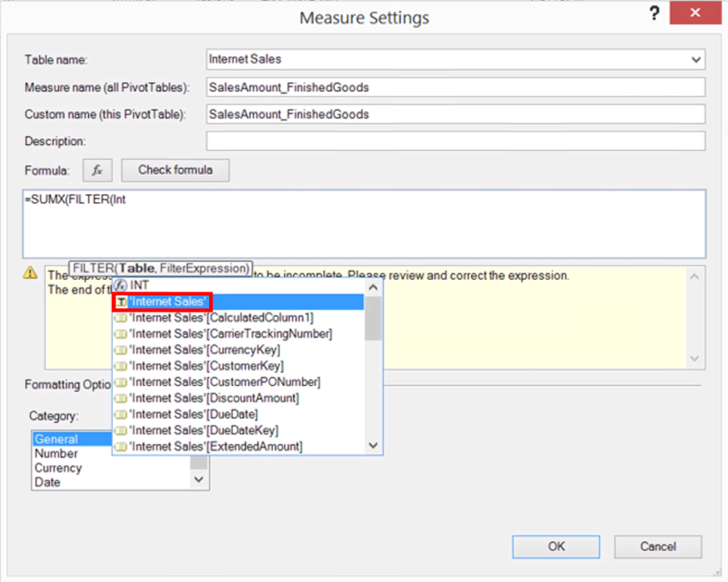Choose 'Internet Sales' table from autocomplete list

pos(168,302)
